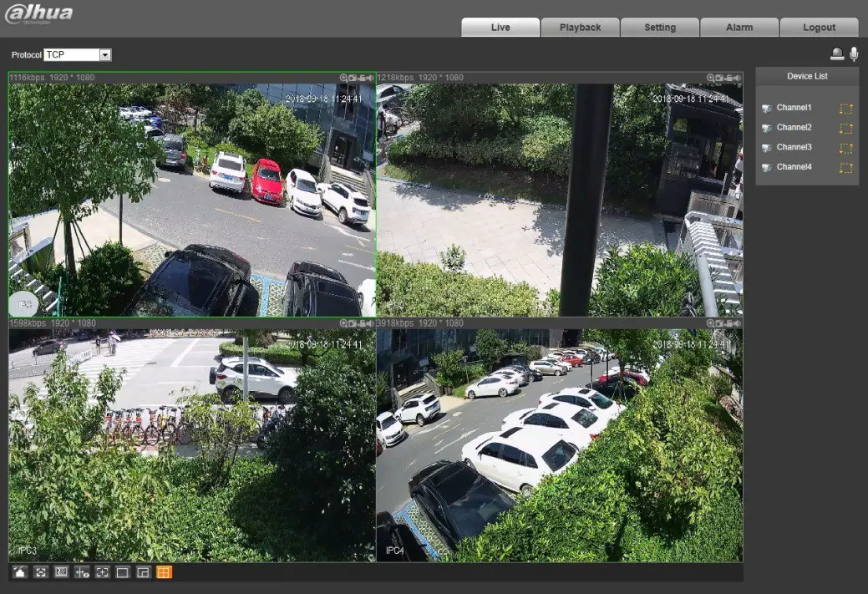Image resolution: width=868 pixels, height=594 pixels.
Task: Open the Setting tab
Action: 659,27
